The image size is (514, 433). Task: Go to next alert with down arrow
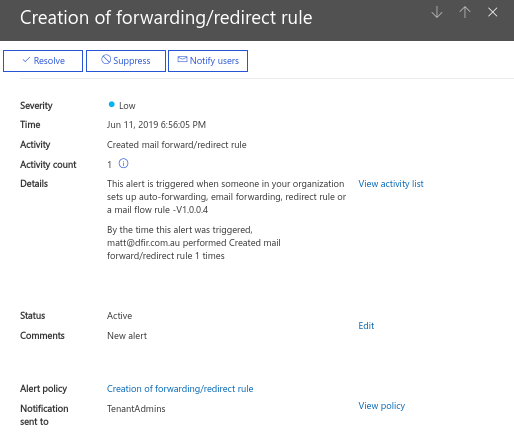point(437,13)
